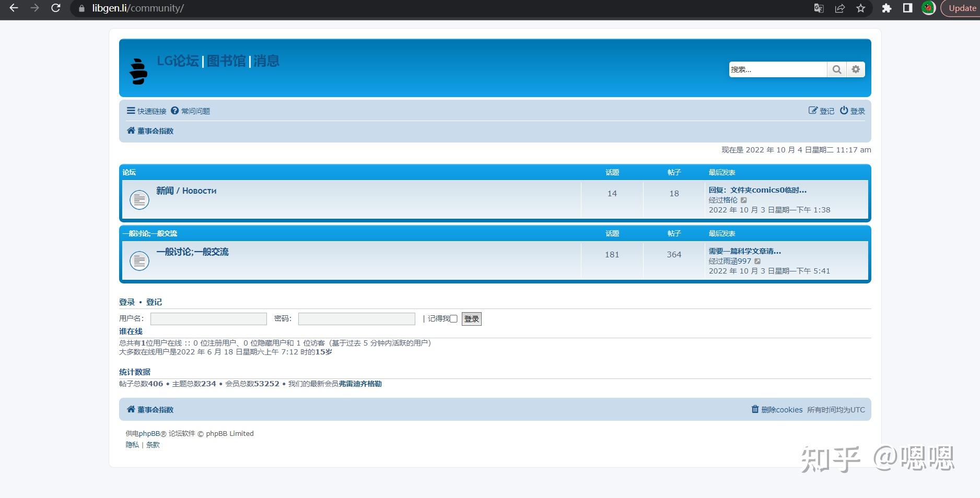Click the forum icon beside 新闻 / Новости
980x498 pixels.
coord(139,199)
